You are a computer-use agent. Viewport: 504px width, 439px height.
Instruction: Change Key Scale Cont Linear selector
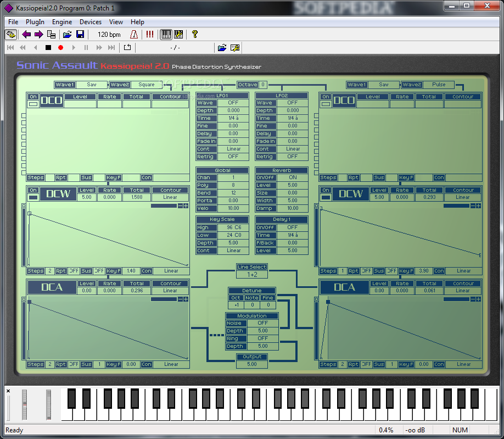pyautogui.click(x=233, y=251)
